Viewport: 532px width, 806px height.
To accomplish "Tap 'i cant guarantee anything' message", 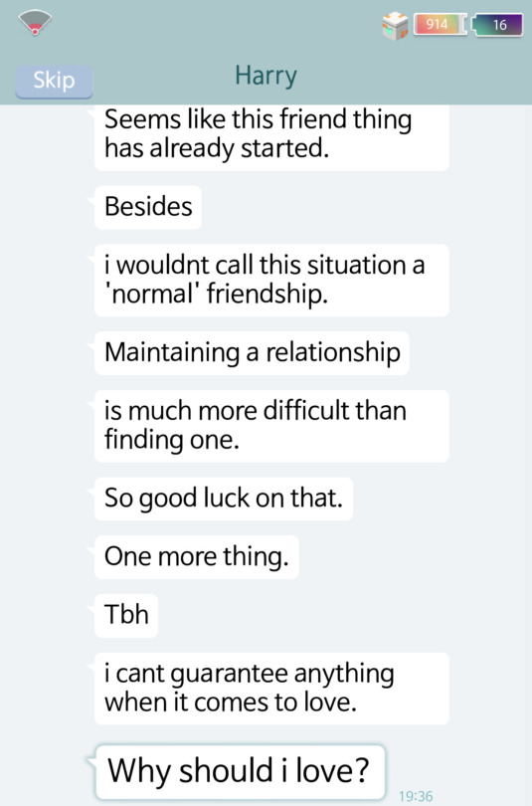I will (x=271, y=689).
